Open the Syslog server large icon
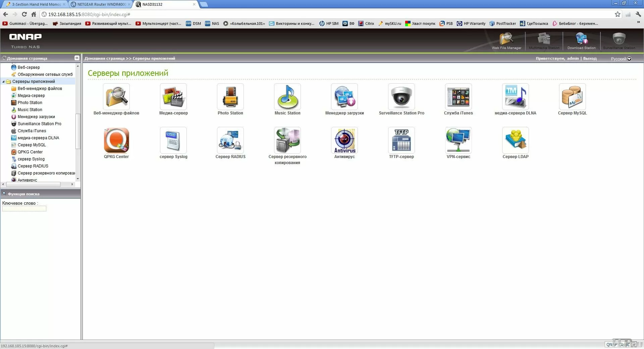 pyautogui.click(x=173, y=140)
